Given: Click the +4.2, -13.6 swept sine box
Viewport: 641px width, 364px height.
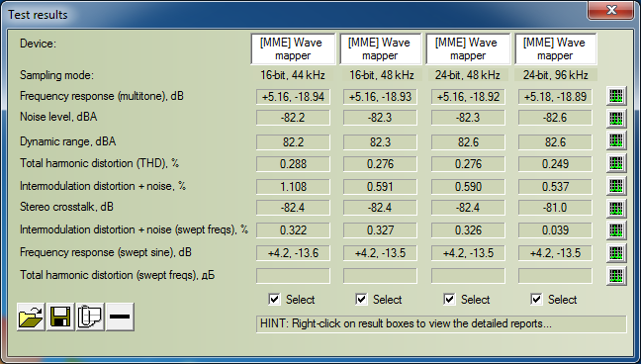Looking at the screenshot, I should click(293, 253).
